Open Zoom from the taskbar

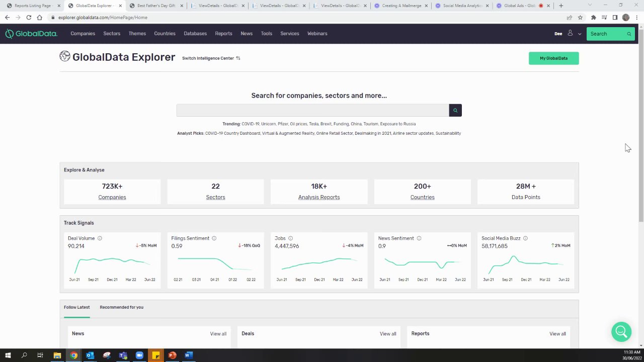point(139,355)
